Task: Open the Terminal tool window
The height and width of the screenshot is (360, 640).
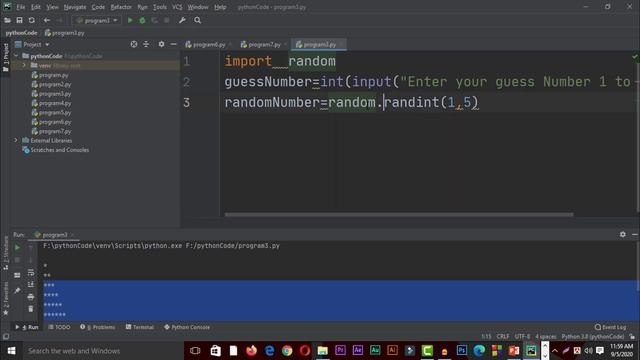Action: 140,327
